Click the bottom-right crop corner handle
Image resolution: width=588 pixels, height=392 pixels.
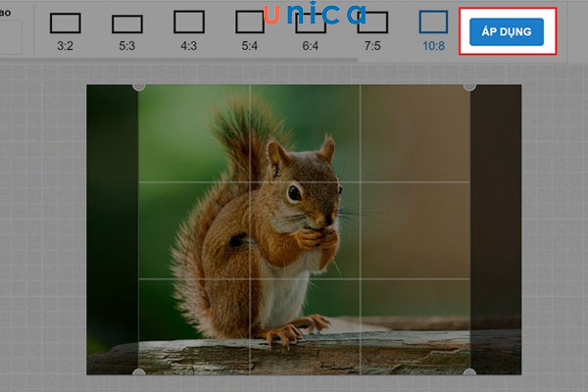tap(469, 372)
